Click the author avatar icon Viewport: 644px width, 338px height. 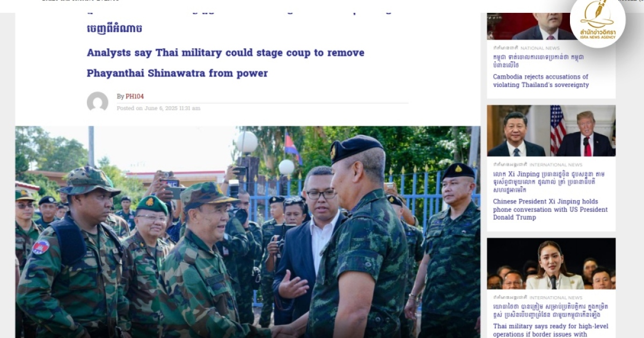tap(98, 102)
